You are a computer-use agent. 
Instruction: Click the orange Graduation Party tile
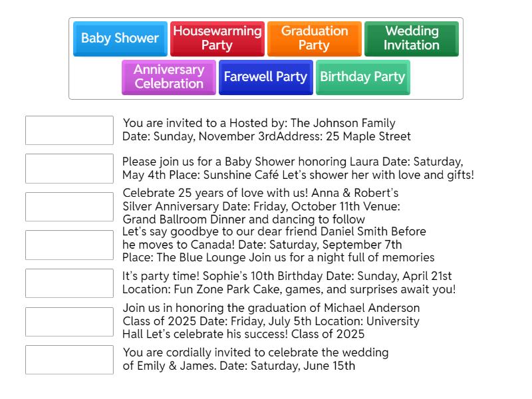(315, 39)
